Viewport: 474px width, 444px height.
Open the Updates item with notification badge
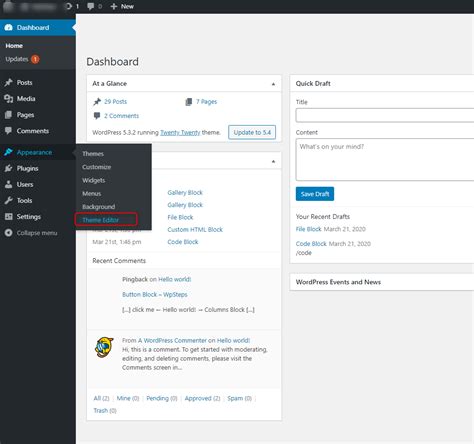(x=22, y=59)
